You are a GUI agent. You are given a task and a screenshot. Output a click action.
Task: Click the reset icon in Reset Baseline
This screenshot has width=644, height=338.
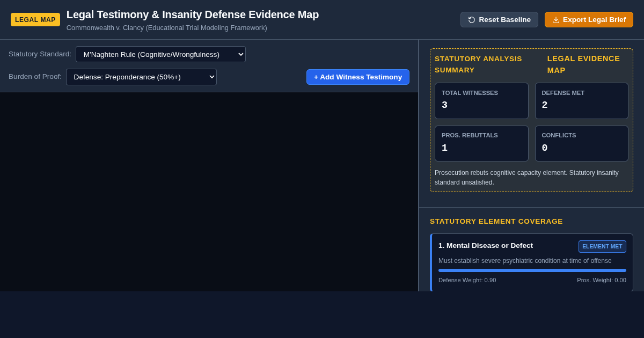pyautogui.click(x=472, y=20)
